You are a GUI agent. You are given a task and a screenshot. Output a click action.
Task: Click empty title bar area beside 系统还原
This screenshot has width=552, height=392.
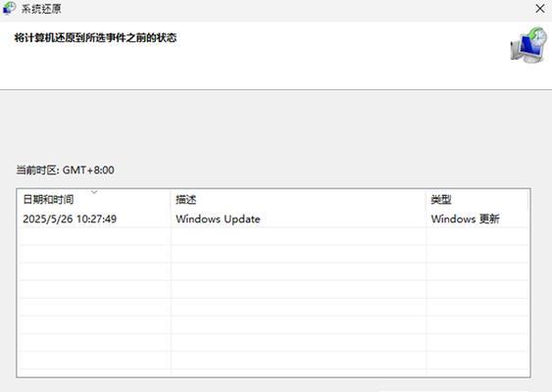[x=296, y=9]
